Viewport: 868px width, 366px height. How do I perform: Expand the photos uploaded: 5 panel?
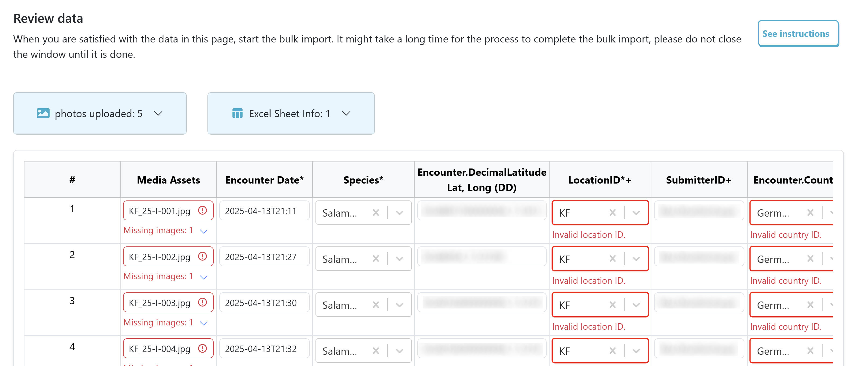click(x=100, y=113)
